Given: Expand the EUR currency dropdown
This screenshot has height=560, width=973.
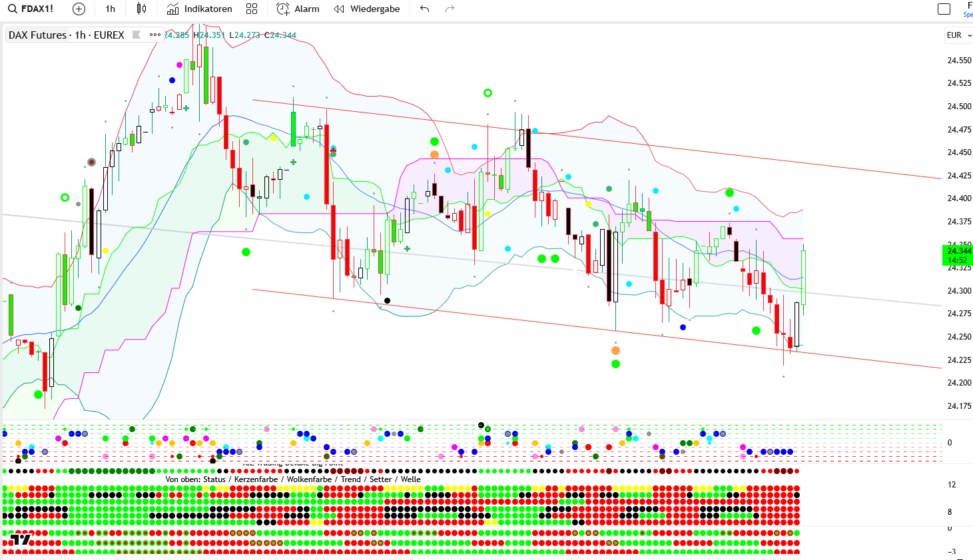Looking at the screenshot, I should pyautogui.click(x=958, y=35).
